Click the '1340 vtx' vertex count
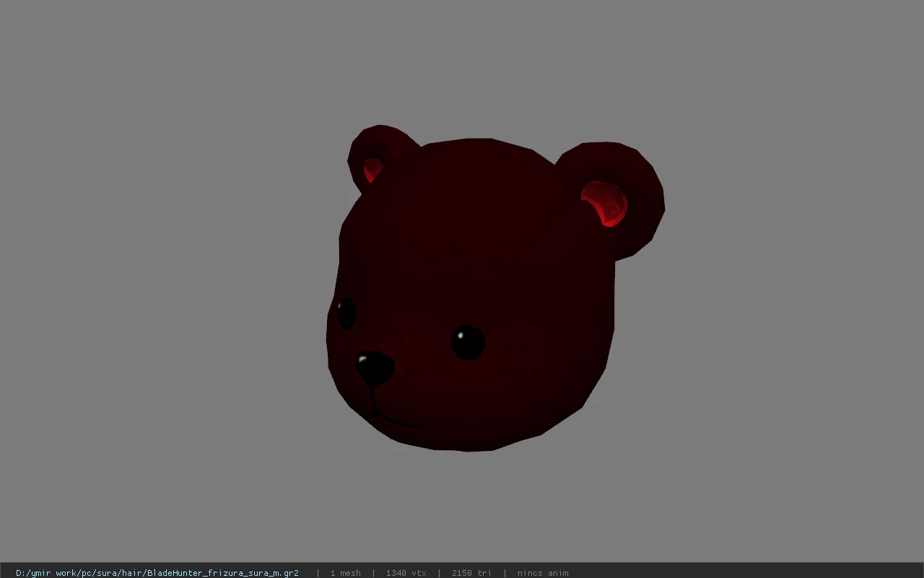 [406, 573]
